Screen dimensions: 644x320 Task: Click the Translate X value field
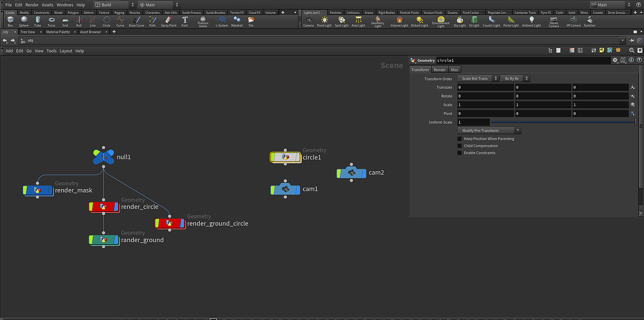click(486, 88)
